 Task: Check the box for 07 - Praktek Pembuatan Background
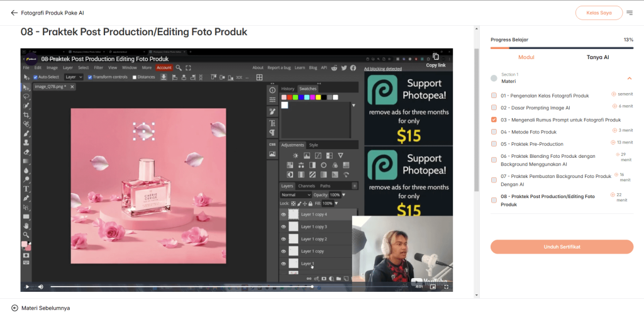point(494,180)
